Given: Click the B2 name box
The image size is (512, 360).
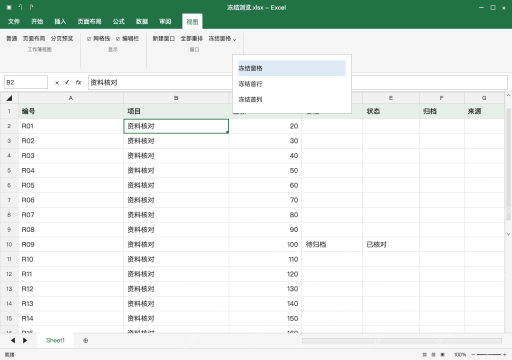Looking at the screenshot, I should tap(26, 82).
